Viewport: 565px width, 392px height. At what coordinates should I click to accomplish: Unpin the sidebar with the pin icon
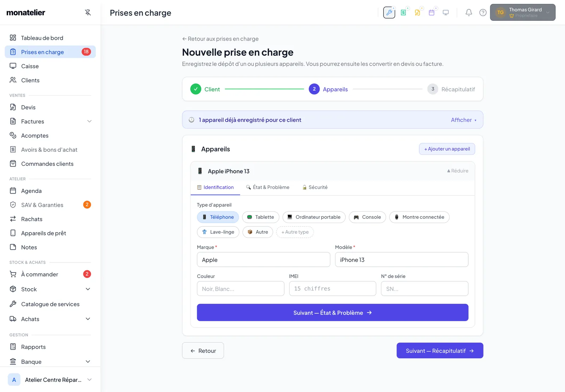point(88,13)
